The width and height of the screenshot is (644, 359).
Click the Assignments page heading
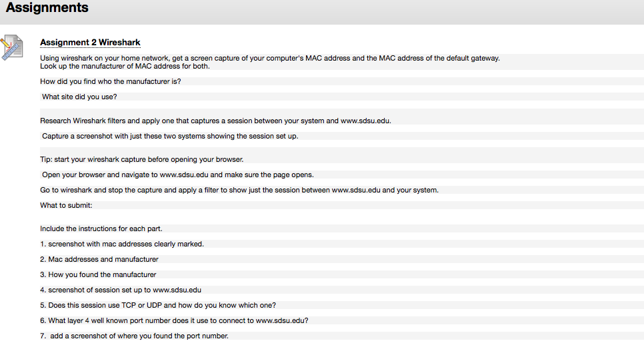[x=47, y=7]
